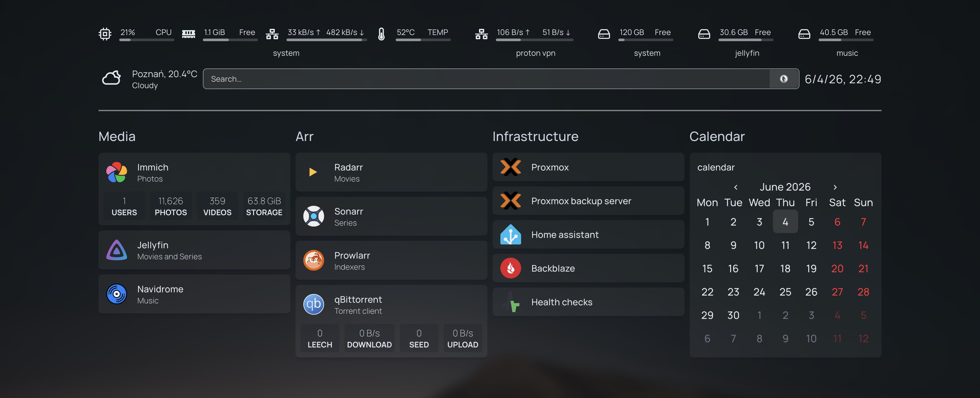Open the Sonarr Series service
This screenshot has height=398, width=980.
point(391,217)
